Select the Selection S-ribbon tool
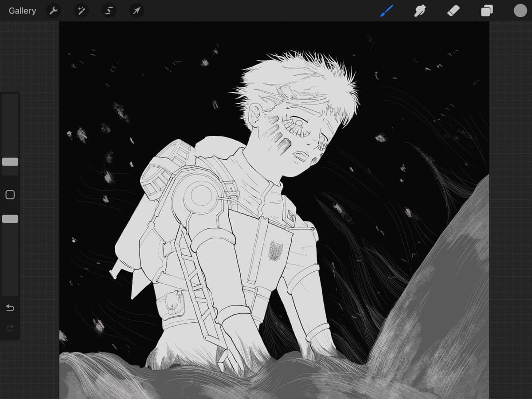Image resolution: width=532 pixels, height=399 pixels. (x=109, y=11)
